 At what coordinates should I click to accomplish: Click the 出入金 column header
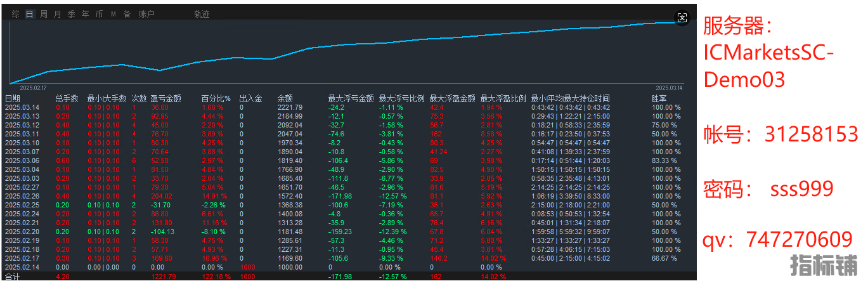251,98
